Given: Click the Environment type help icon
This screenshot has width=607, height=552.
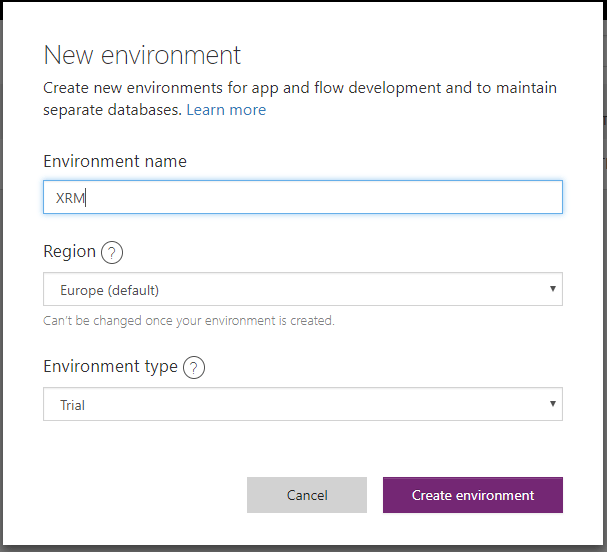Looking at the screenshot, I should [x=194, y=367].
